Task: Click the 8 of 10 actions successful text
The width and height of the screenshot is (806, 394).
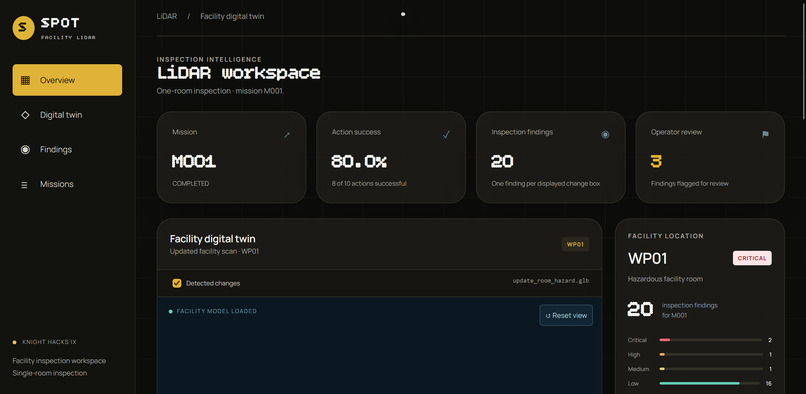Action: click(369, 184)
